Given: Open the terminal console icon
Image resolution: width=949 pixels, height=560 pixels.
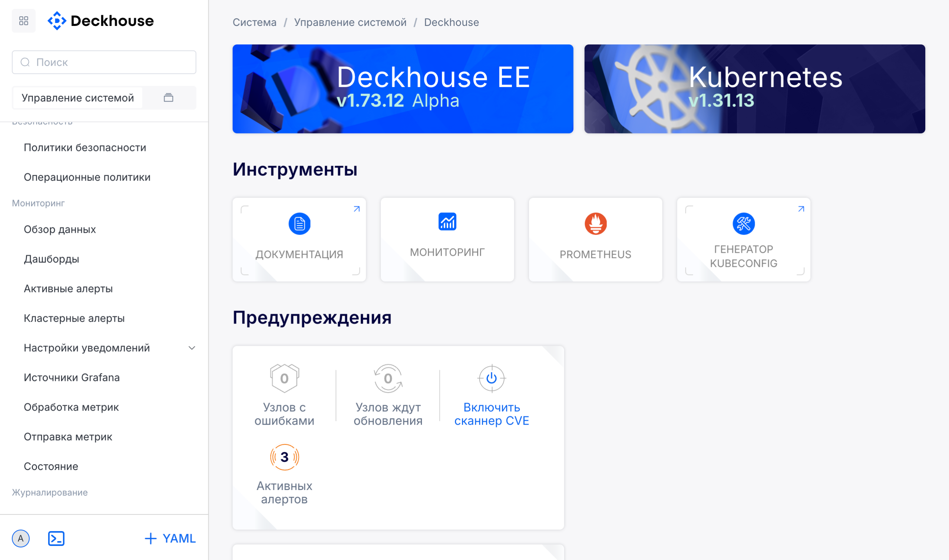Looking at the screenshot, I should point(56,539).
